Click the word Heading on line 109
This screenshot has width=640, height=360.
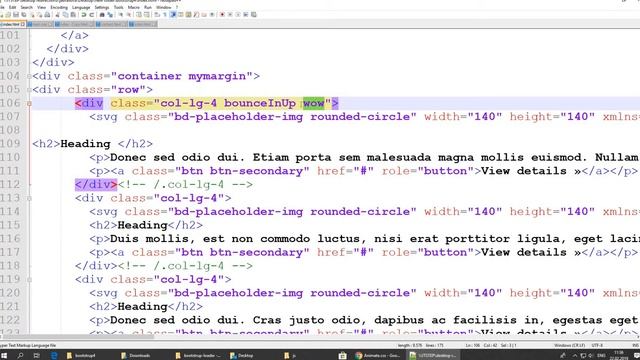(x=85, y=144)
